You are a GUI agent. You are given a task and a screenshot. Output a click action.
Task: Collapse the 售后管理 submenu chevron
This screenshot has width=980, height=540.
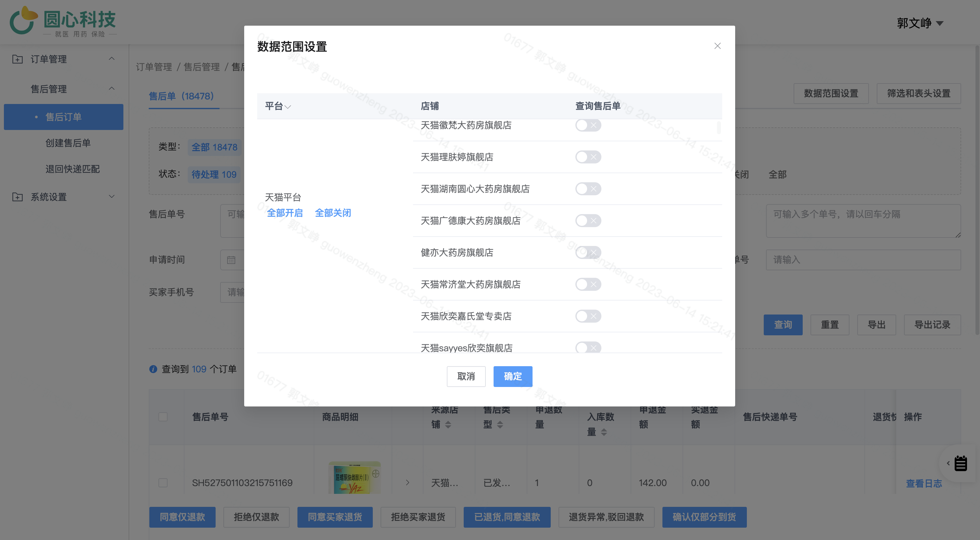click(112, 89)
